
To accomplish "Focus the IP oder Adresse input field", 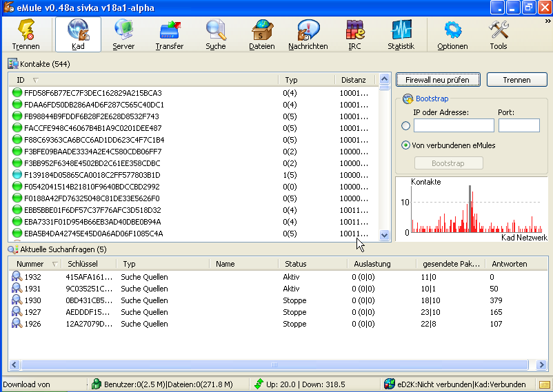I will tap(454, 125).
